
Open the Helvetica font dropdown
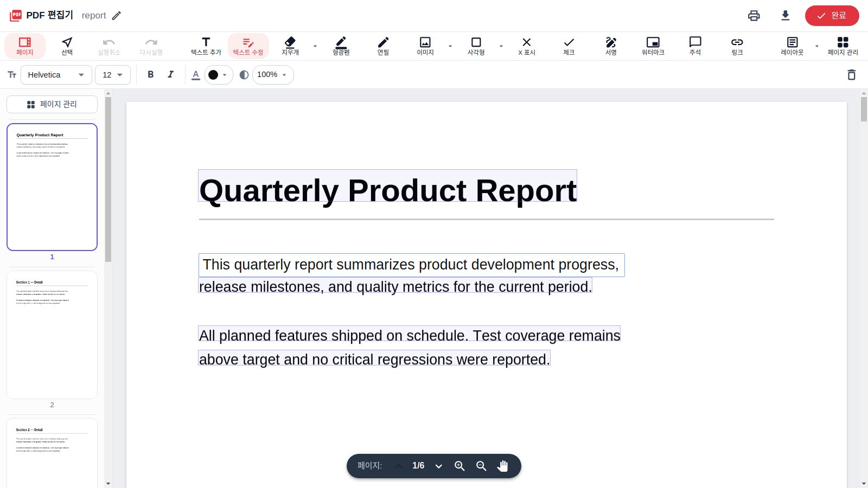[56, 75]
